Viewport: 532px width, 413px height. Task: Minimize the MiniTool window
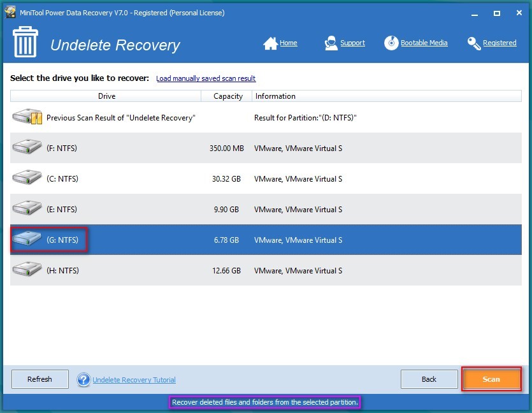pos(475,13)
